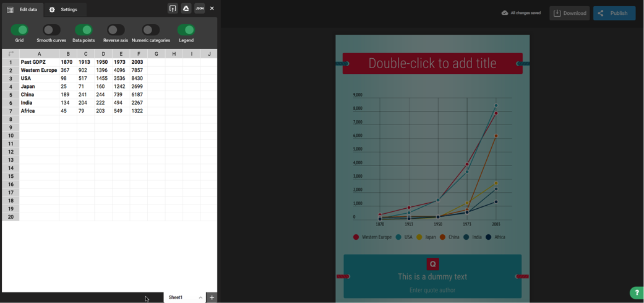Click the upload file icon
Screen dimensions: 644x303
click(173, 9)
